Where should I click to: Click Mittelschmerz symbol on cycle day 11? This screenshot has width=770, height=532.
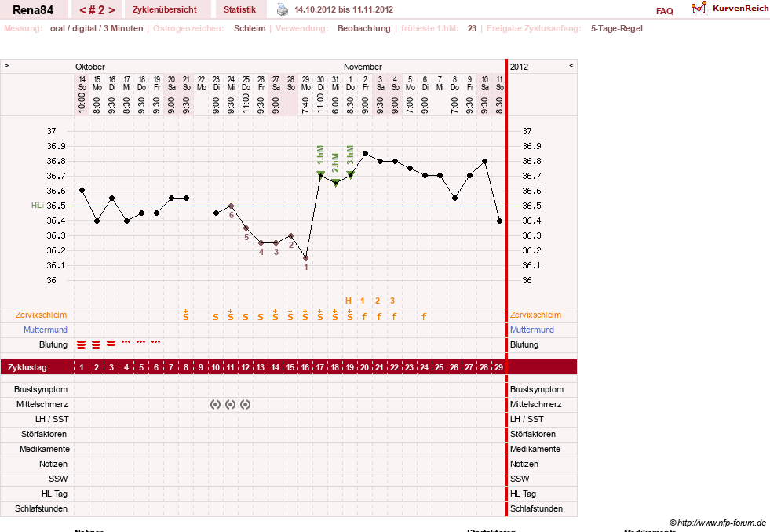click(x=230, y=404)
